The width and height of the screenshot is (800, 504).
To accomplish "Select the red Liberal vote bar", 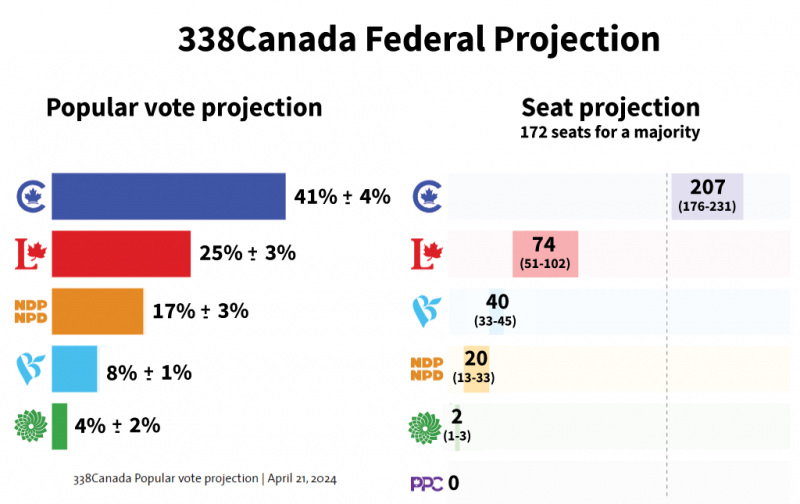I will coord(121,254).
